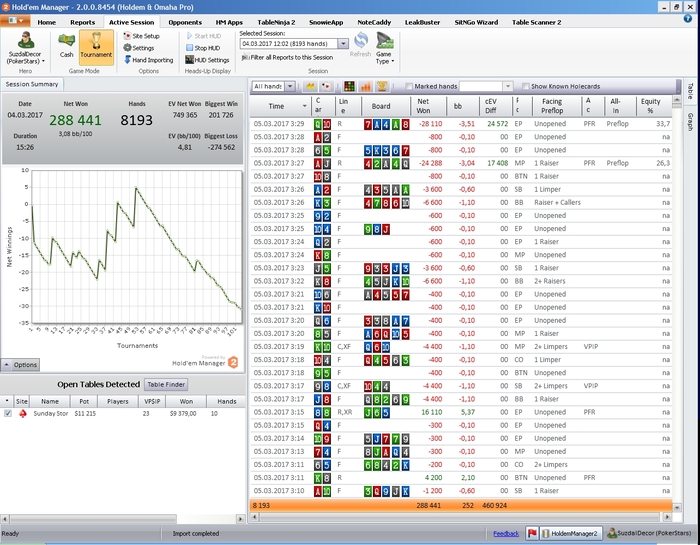
Task: Open the vertical Table side tab
Action: (x=690, y=92)
